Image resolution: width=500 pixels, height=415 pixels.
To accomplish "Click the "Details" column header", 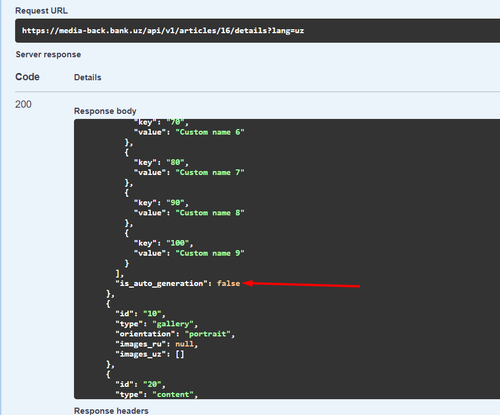I will click(x=88, y=77).
